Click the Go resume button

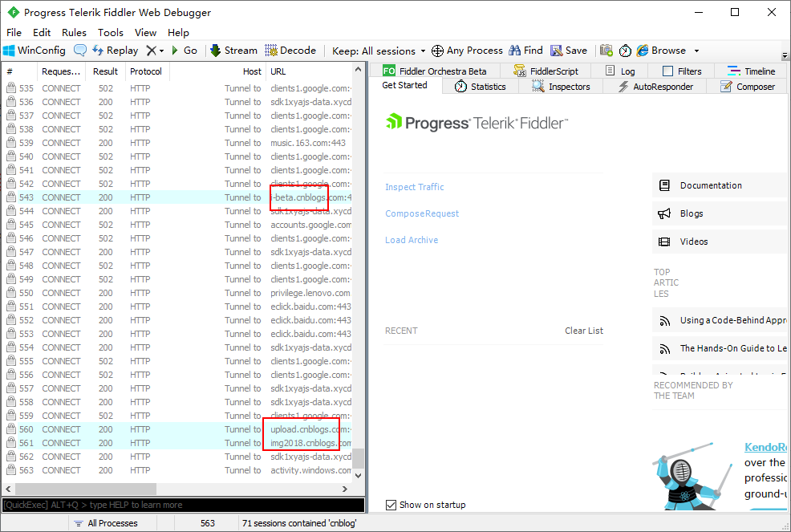pos(185,51)
